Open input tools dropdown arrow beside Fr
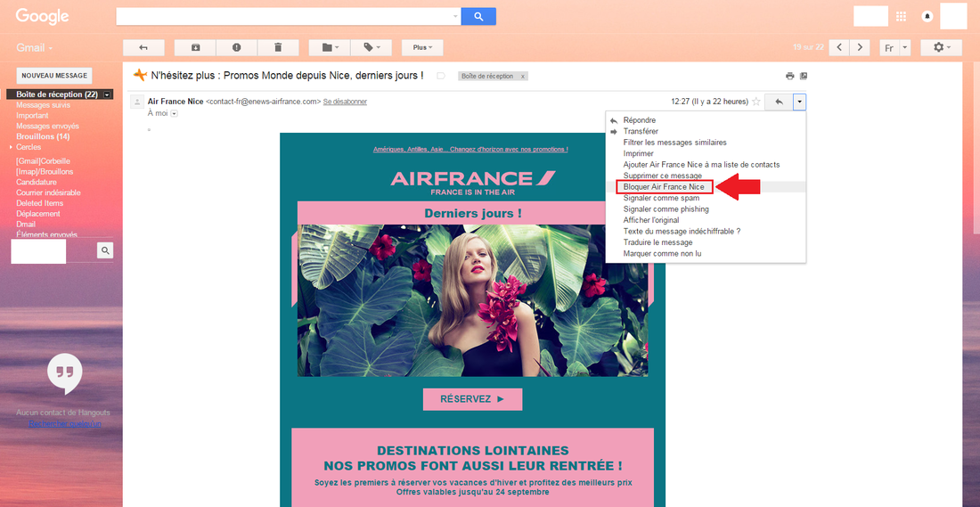 905,47
